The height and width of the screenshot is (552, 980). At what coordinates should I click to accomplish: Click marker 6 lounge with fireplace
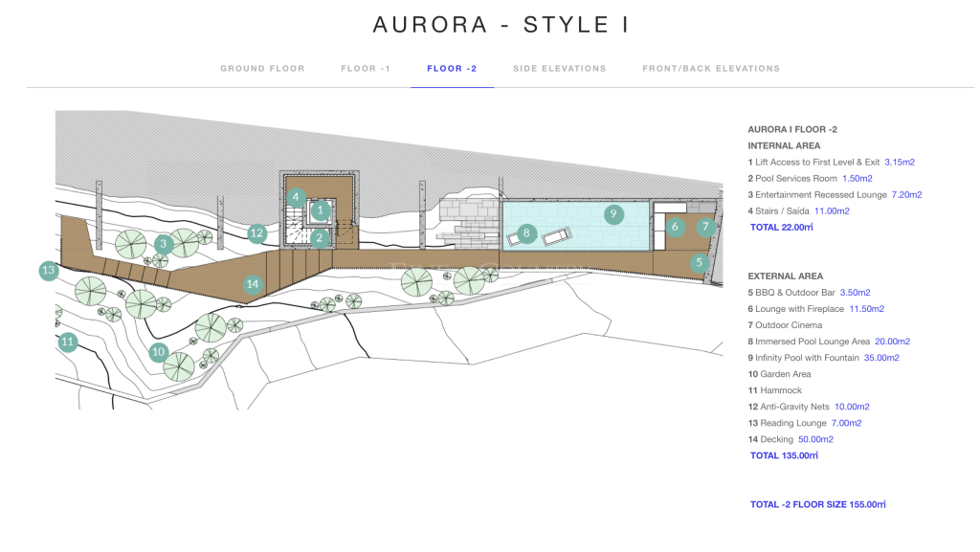[675, 227]
